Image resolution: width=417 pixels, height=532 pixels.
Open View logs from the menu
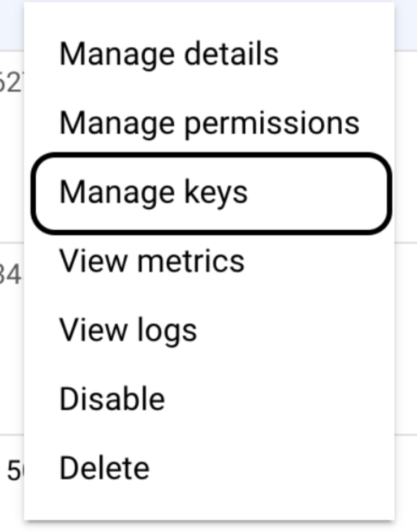[x=128, y=330]
